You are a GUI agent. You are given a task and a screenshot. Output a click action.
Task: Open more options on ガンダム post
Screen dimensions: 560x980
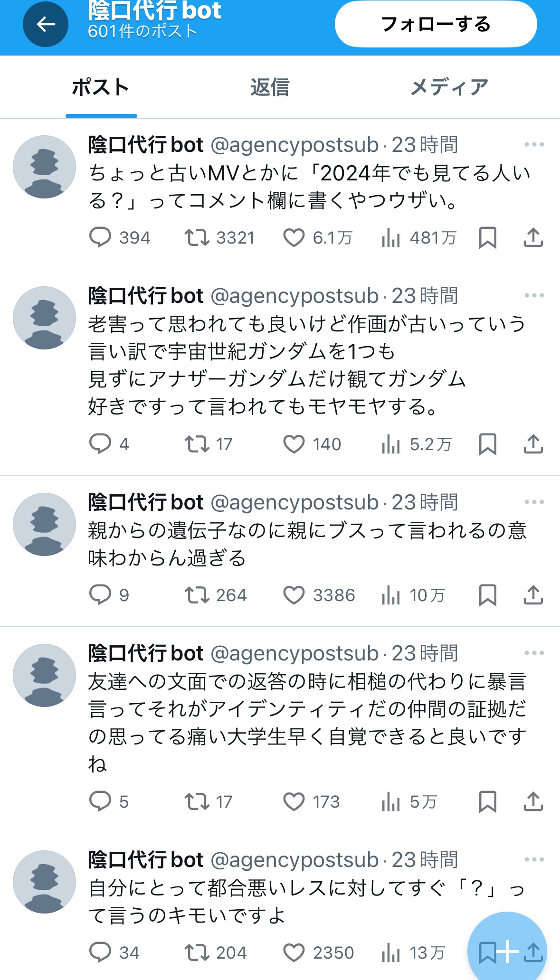click(534, 295)
